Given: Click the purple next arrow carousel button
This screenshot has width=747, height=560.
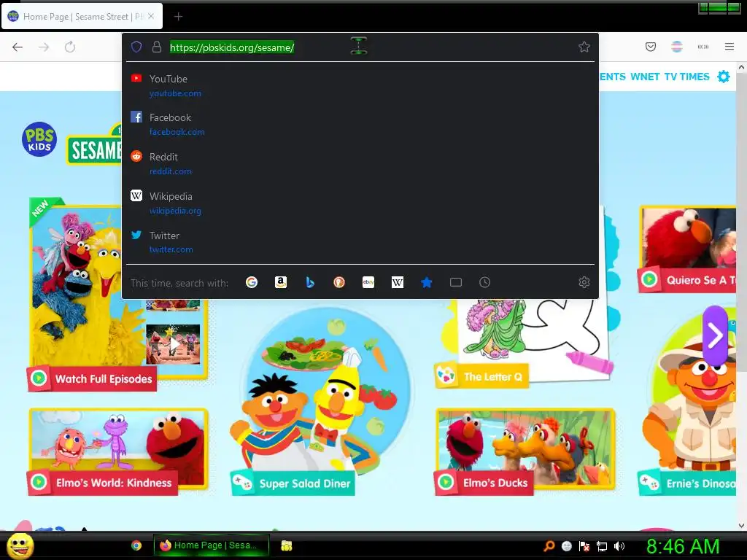Looking at the screenshot, I should [x=715, y=335].
